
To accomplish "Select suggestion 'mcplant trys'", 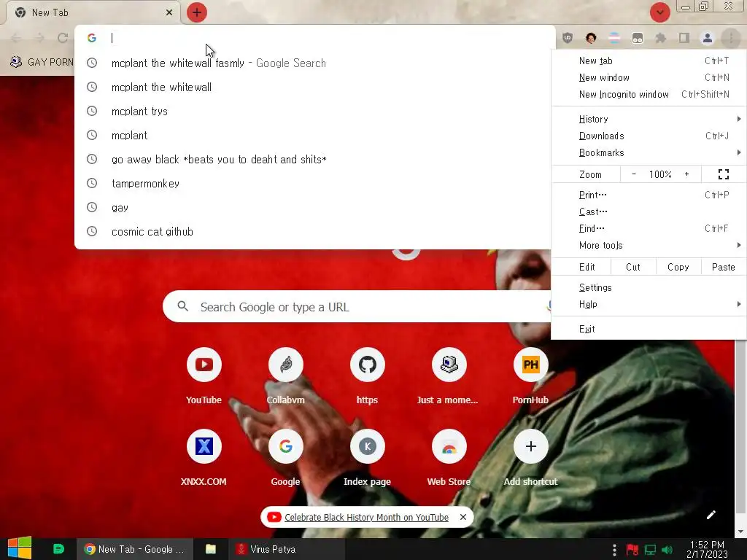I will [314, 111].
